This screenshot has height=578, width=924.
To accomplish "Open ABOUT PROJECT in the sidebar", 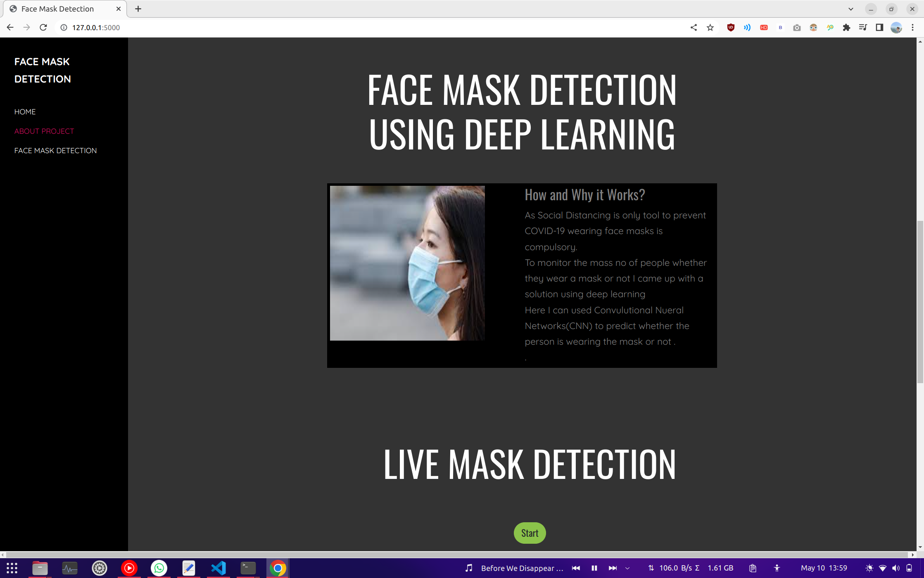I will pyautogui.click(x=44, y=131).
